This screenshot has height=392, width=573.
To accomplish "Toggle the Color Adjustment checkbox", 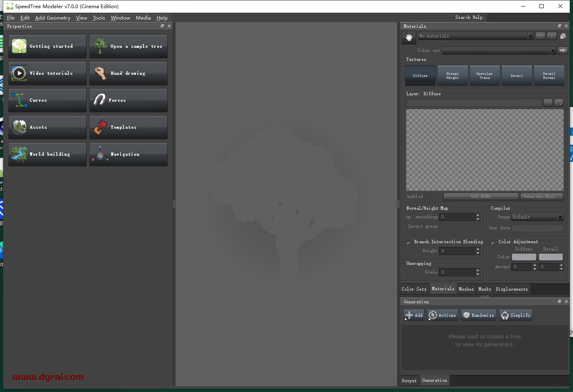I will 493,242.
